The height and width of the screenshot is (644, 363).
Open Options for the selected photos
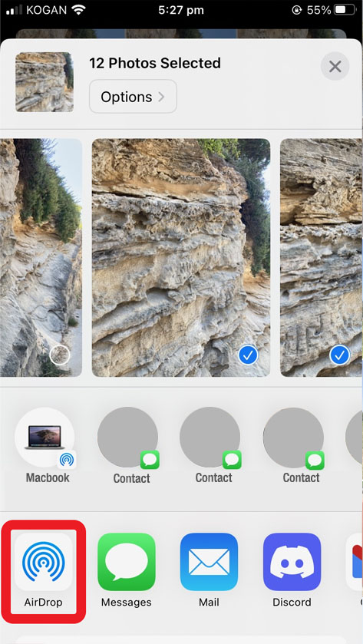coord(133,97)
